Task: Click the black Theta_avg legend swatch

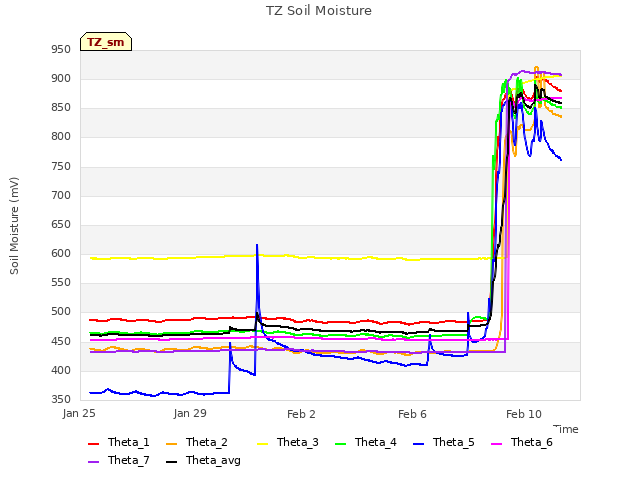Action: (171, 462)
